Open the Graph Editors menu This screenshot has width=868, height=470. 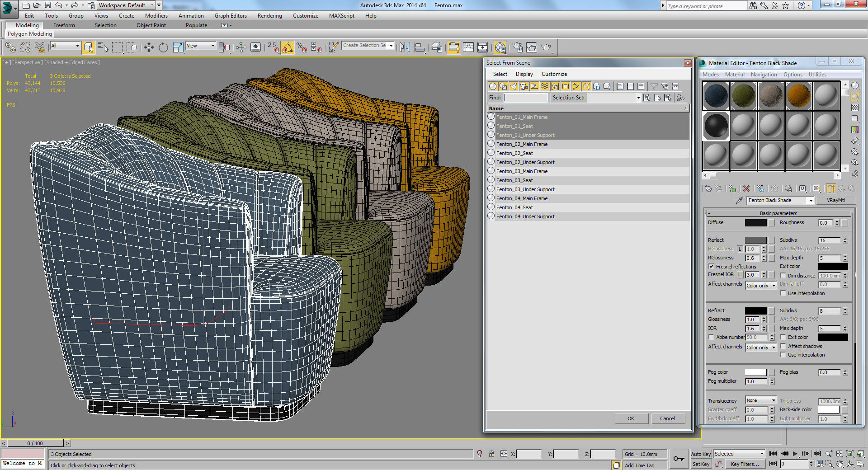(231, 16)
